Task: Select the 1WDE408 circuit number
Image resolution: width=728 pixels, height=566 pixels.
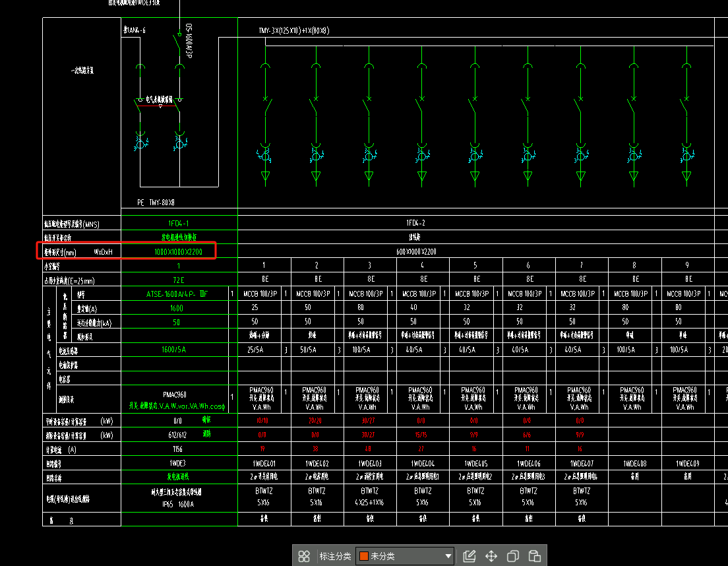Action: click(634, 463)
